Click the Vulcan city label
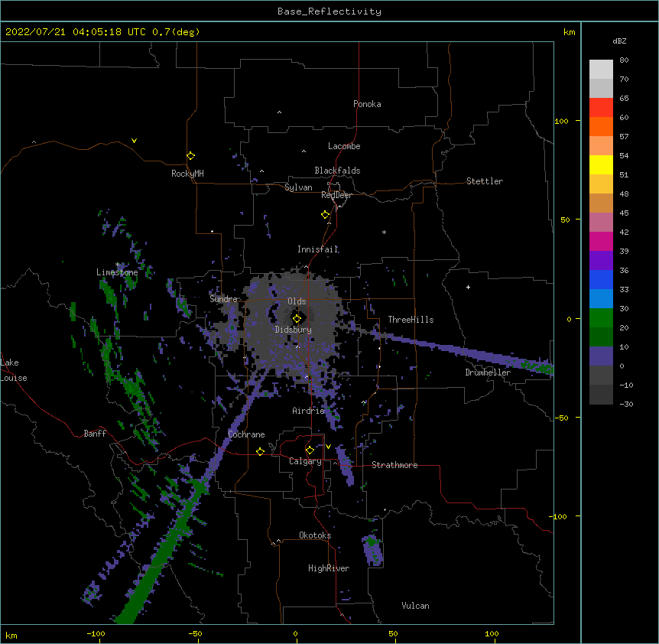This screenshot has height=644, width=659. [415, 606]
